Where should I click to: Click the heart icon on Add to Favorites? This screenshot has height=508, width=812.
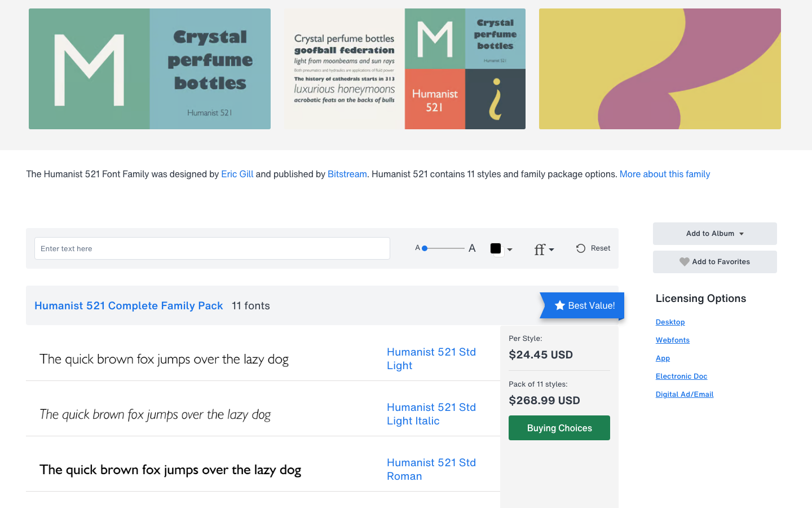click(x=684, y=261)
